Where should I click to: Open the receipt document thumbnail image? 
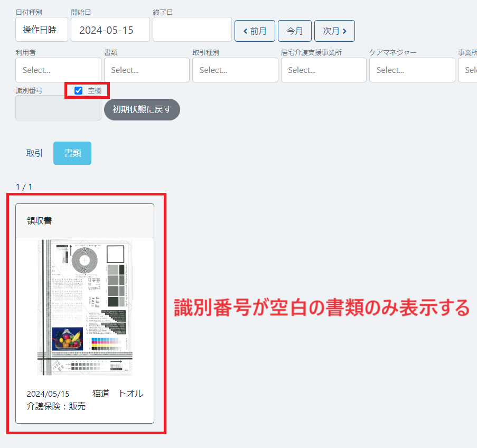85,307
